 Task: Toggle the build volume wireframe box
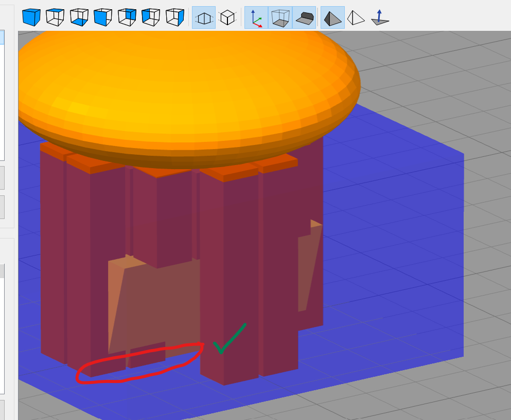pyautogui.click(x=280, y=17)
